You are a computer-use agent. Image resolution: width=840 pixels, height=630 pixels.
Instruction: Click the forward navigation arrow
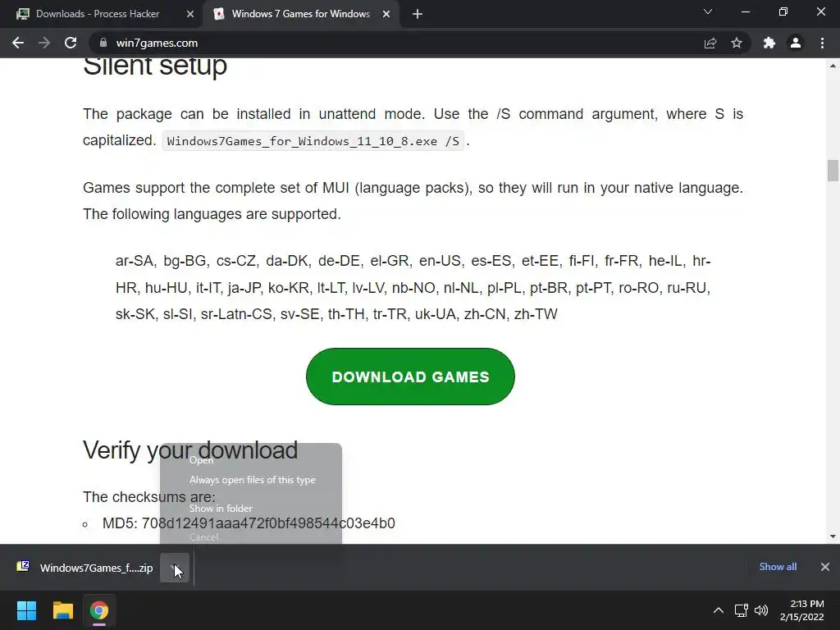44,43
